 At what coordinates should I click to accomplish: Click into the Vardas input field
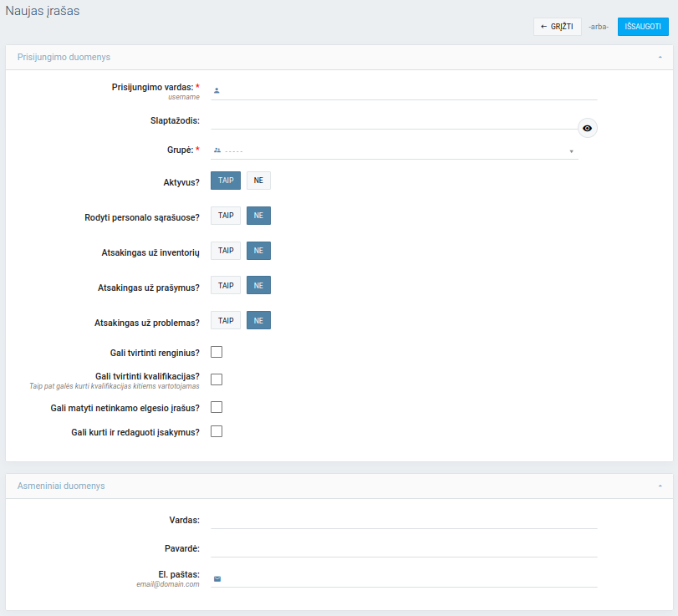click(404, 520)
